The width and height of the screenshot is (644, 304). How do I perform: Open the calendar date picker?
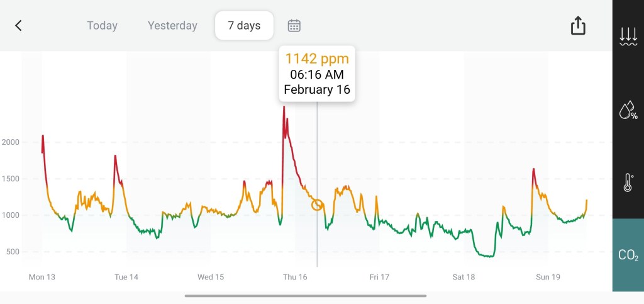pyautogui.click(x=294, y=26)
